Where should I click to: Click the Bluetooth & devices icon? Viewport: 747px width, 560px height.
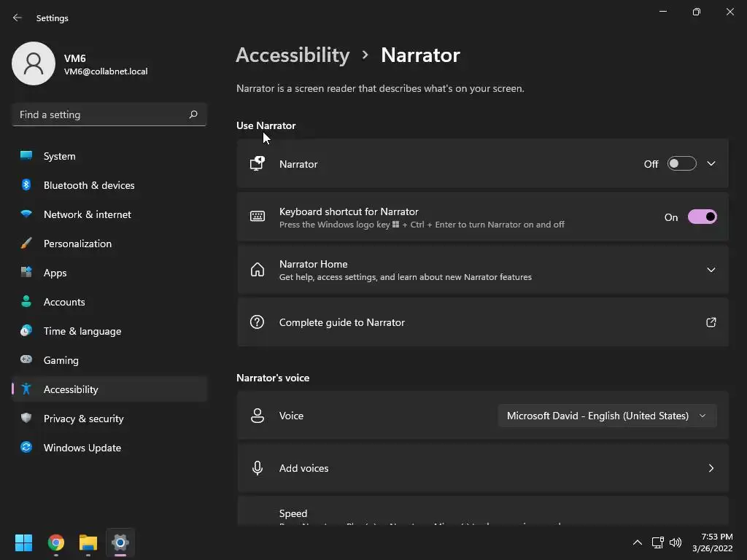(x=26, y=185)
